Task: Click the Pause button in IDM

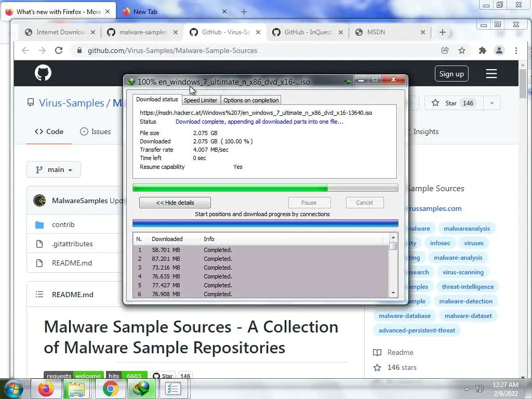Action: [309, 203]
